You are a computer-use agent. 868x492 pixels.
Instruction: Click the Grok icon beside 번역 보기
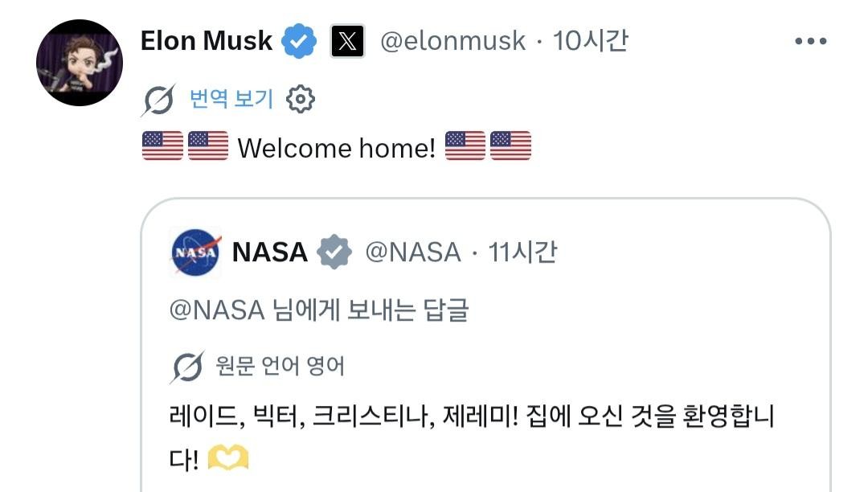(159, 100)
